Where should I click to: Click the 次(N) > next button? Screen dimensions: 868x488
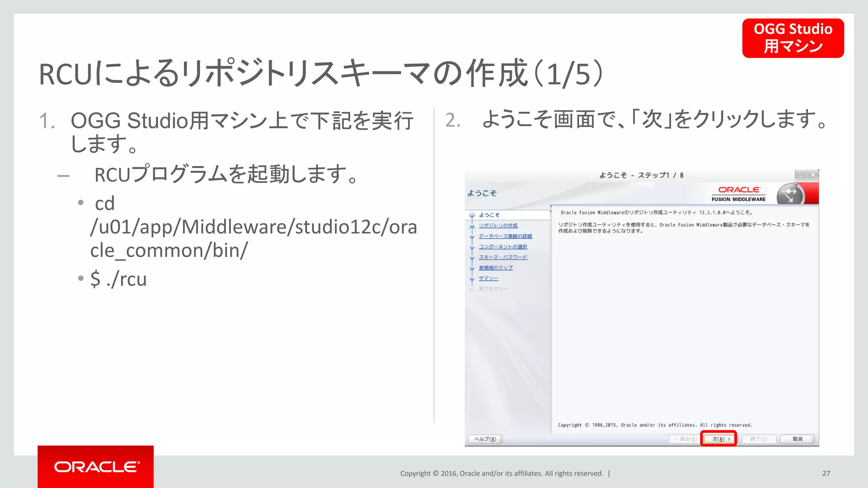720,439
